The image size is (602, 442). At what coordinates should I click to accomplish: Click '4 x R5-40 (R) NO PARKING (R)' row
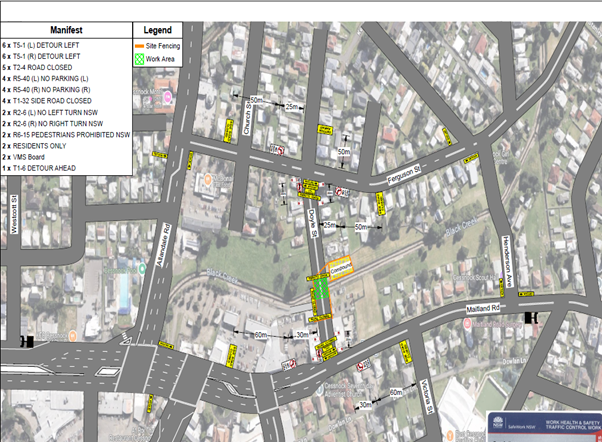click(66, 89)
